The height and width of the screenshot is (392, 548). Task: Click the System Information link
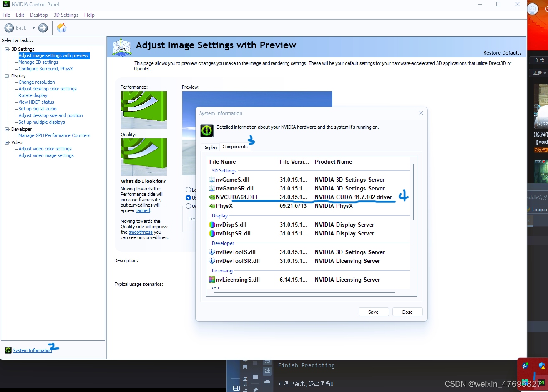pyautogui.click(x=32, y=350)
